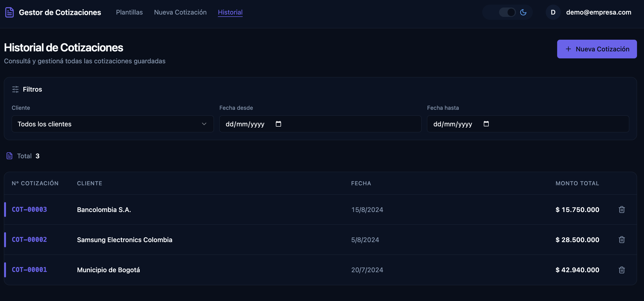Click the Total document icon
Image resolution: width=644 pixels, height=301 pixels.
(9, 156)
